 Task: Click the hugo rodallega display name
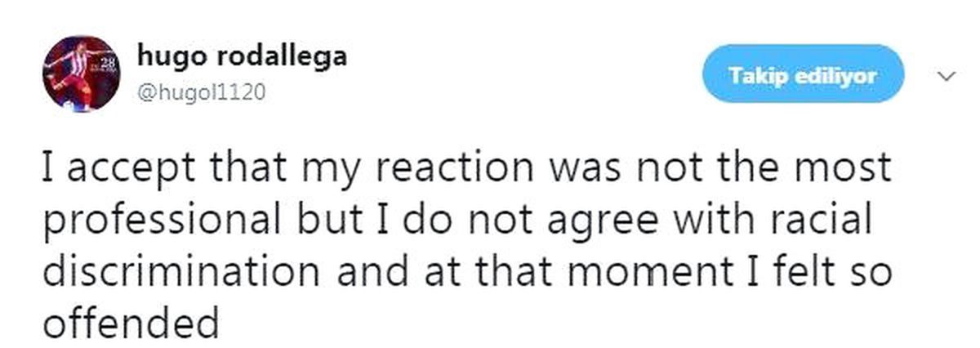(x=243, y=56)
